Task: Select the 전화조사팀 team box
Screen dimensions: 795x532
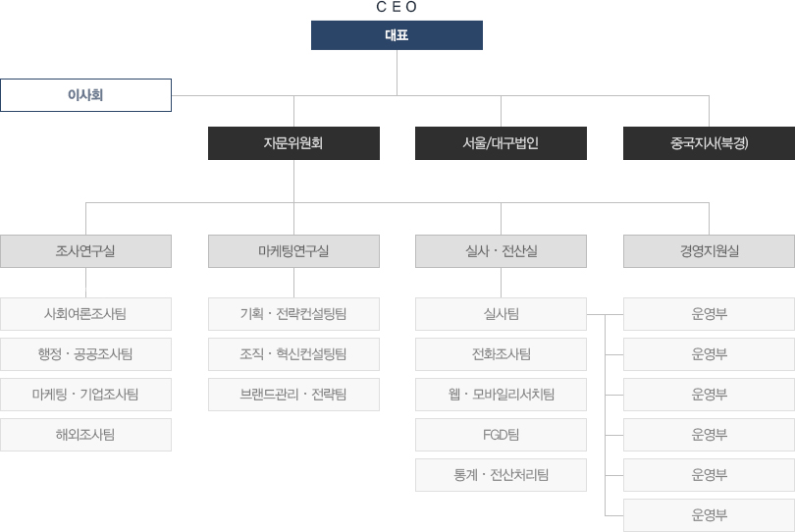Action: (501, 354)
